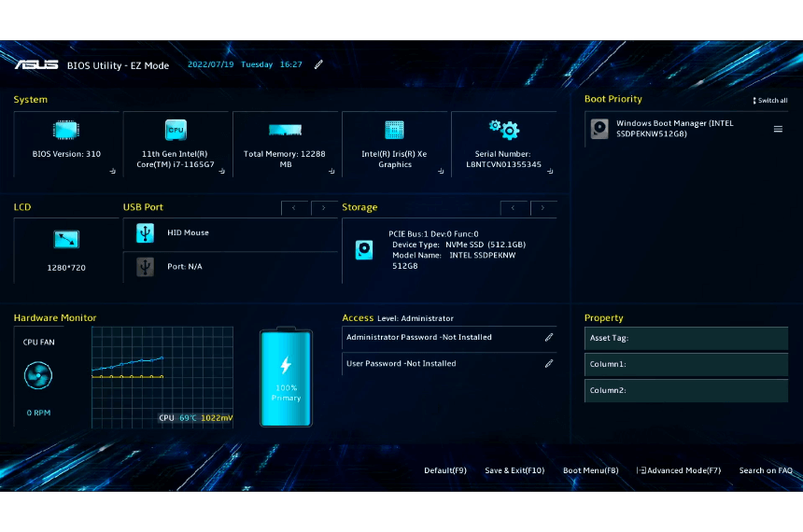Expand CPU details arrow
Screen dimensions: 803x532
point(222,171)
